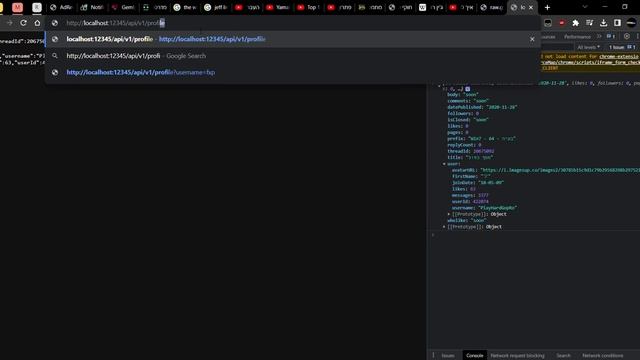Screen dimensions: 640x360
Task: Click into the address bar text field
Action: tap(293, 23)
